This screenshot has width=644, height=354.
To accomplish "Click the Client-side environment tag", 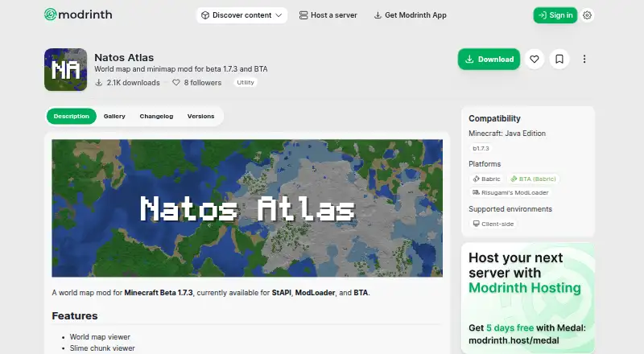I will [493, 224].
